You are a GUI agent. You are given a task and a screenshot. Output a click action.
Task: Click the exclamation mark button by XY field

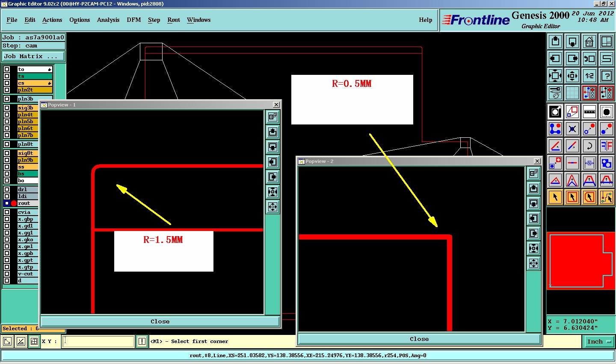point(142,341)
